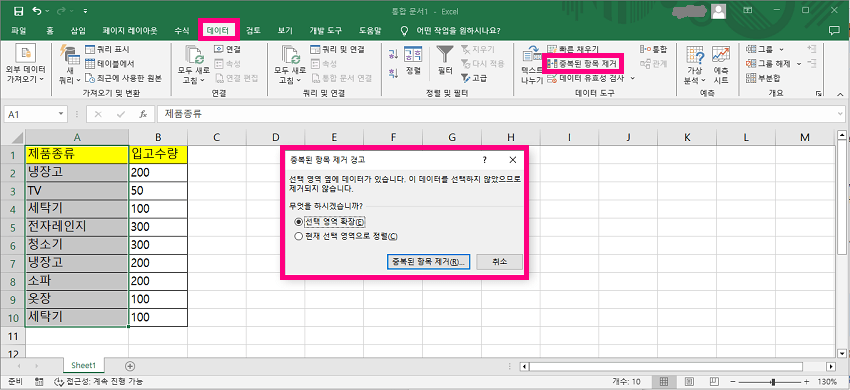Switch to the 수식 tab
This screenshot has width=850, height=390.
[x=182, y=30]
